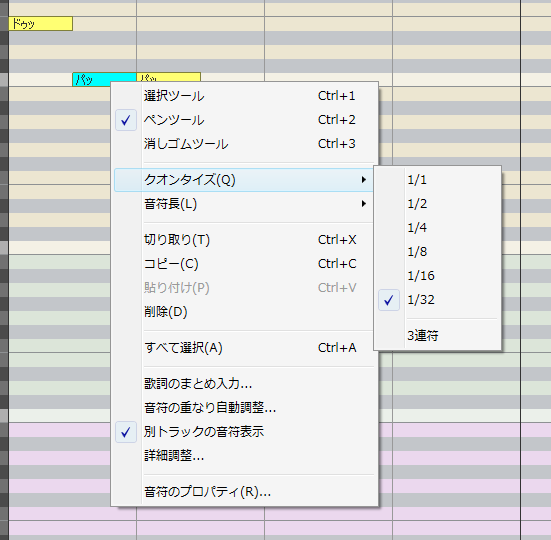The height and width of the screenshot is (540, 551).
Task: Select 選択ツール from the context menu
Action: [x=245, y=96]
